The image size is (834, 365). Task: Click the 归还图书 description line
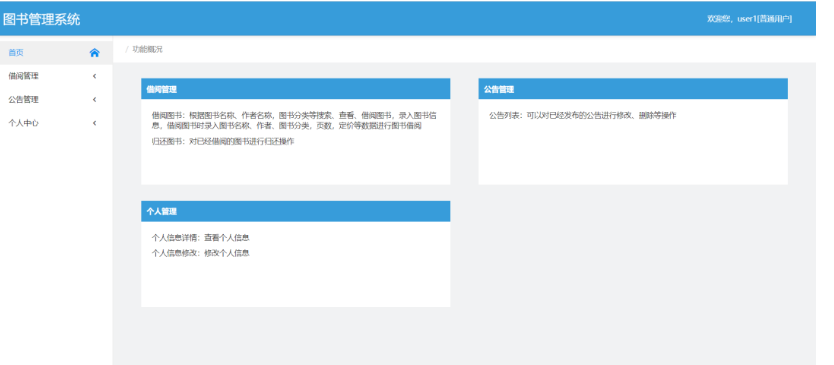point(223,142)
